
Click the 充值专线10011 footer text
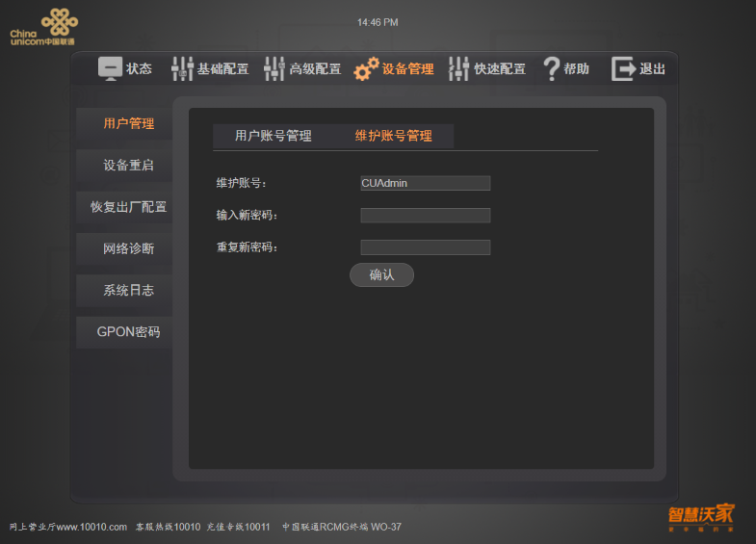(238, 527)
